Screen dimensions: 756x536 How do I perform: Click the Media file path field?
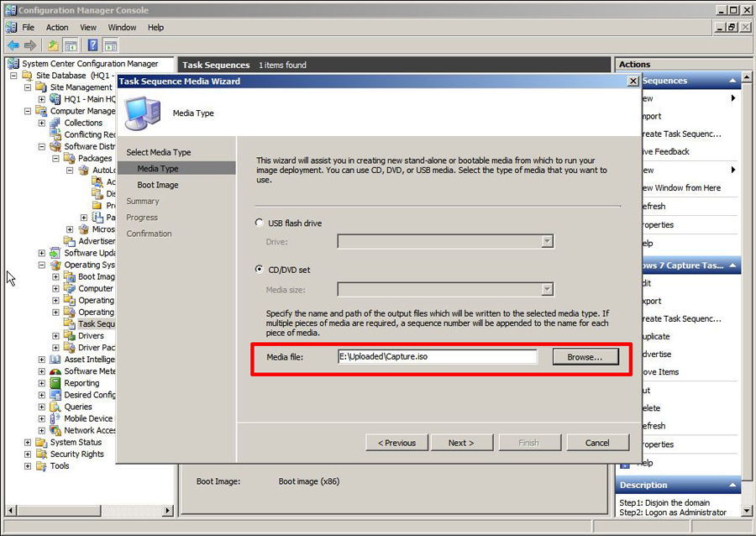(x=438, y=357)
